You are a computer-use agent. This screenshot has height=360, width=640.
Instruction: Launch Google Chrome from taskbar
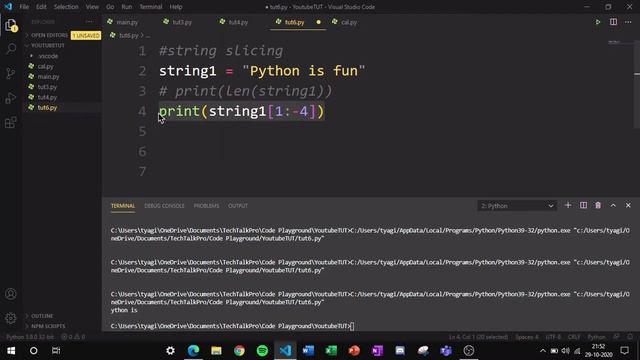239,351
